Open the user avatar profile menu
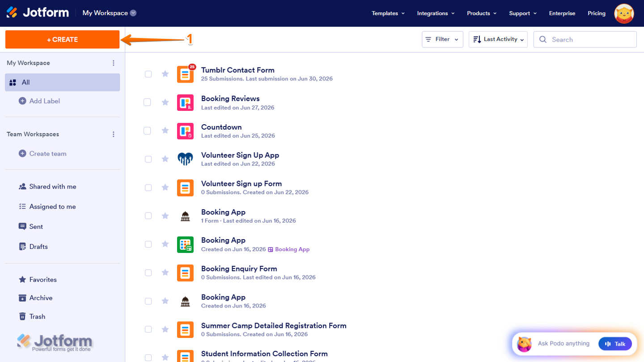Screen dimensions: 644x362 pos(624,13)
